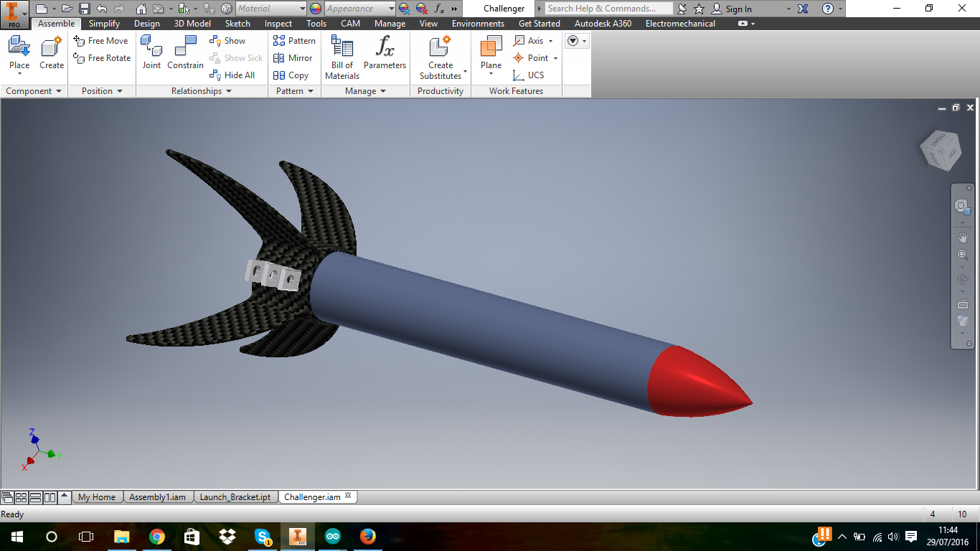Open the fx Parameters dialog
This screenshot has width=980, height=551.
(x=385, y=48)
